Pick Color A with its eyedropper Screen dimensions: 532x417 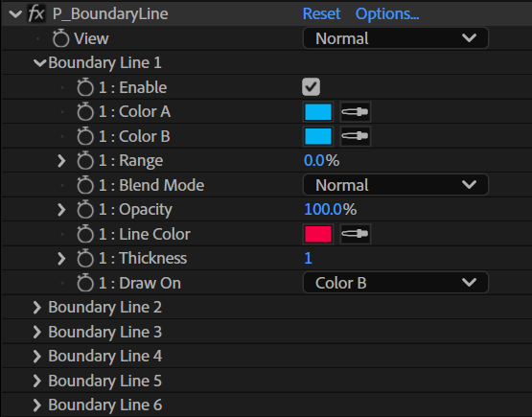click(x=355, y=111)
